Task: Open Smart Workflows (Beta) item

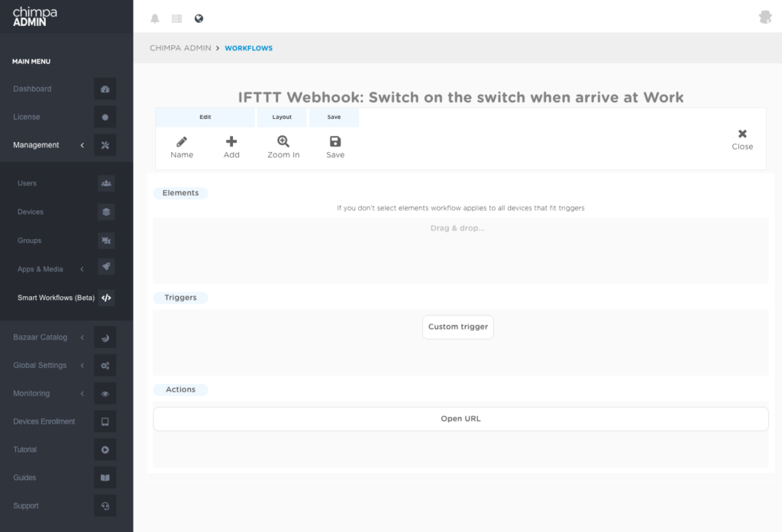Action: (56, 298)
